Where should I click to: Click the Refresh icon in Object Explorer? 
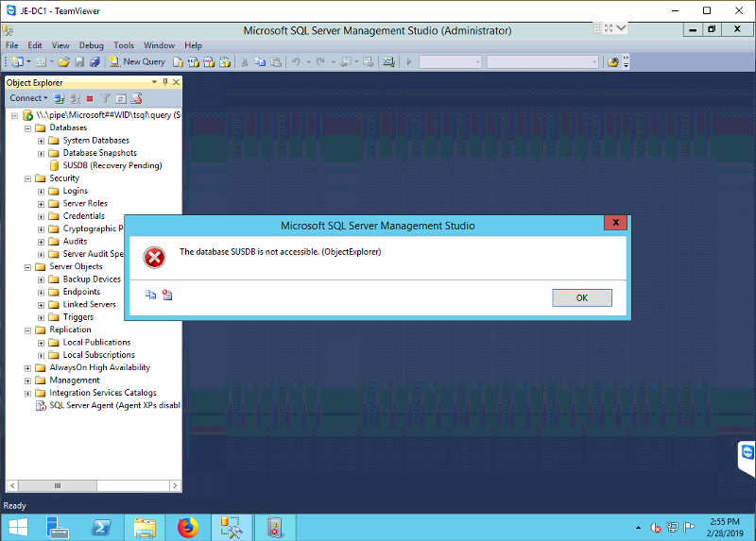pyautogui.click(x=121, y=98)
